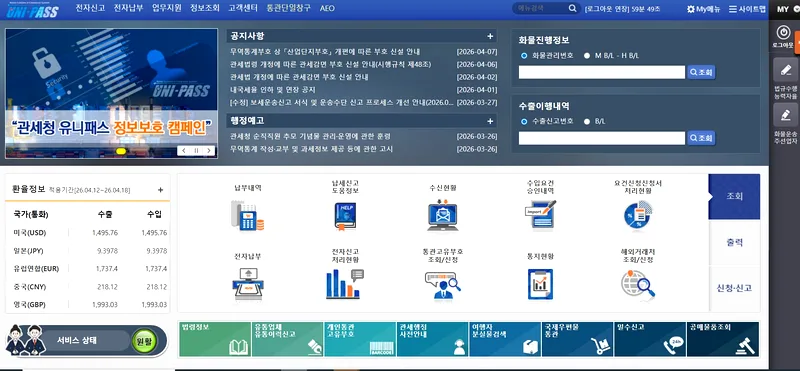Image resolution: width=800 pixels, height=371 pixels.
Task: Click the yellow banner slide indicator
Action: [121, 151]
